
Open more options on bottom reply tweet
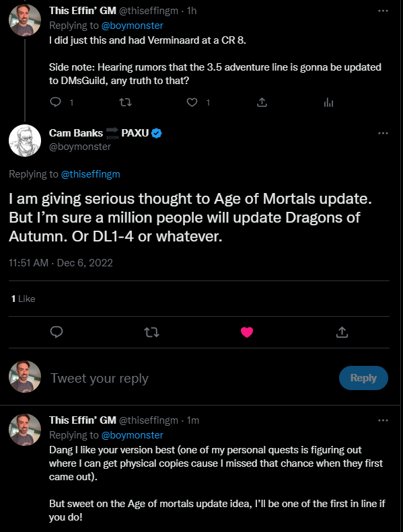point(383,420)
